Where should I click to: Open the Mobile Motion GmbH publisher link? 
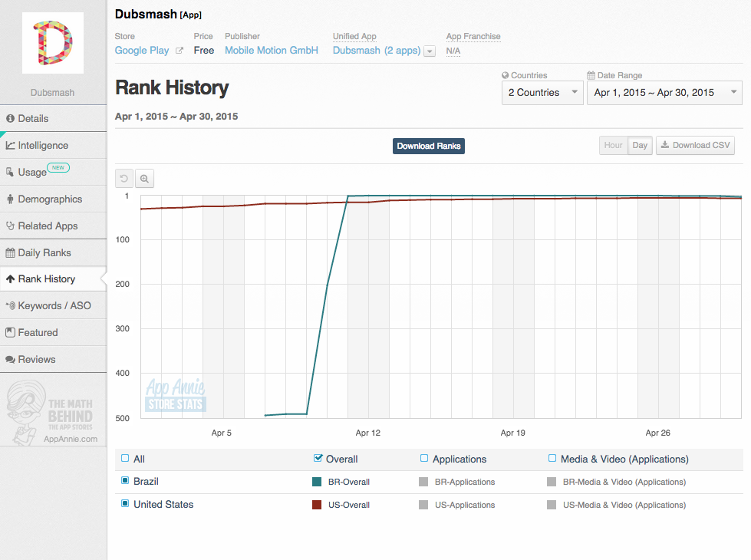click(x=270, y=50)
